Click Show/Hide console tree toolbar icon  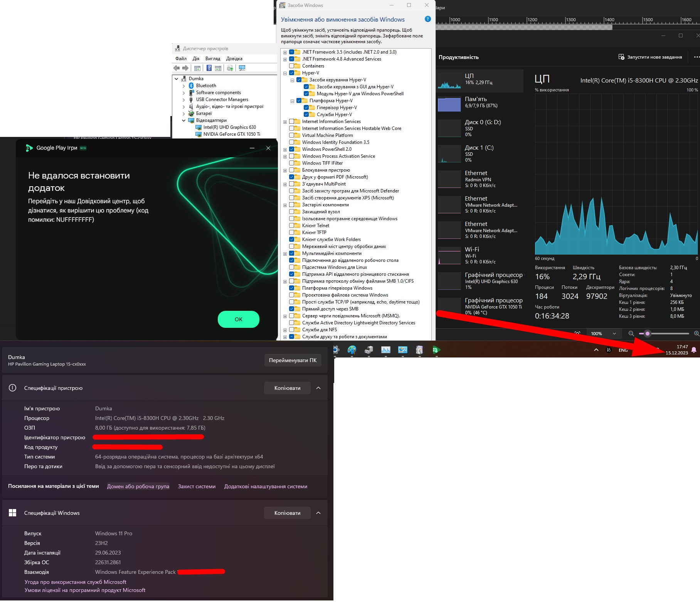click(x=197, y=68)
